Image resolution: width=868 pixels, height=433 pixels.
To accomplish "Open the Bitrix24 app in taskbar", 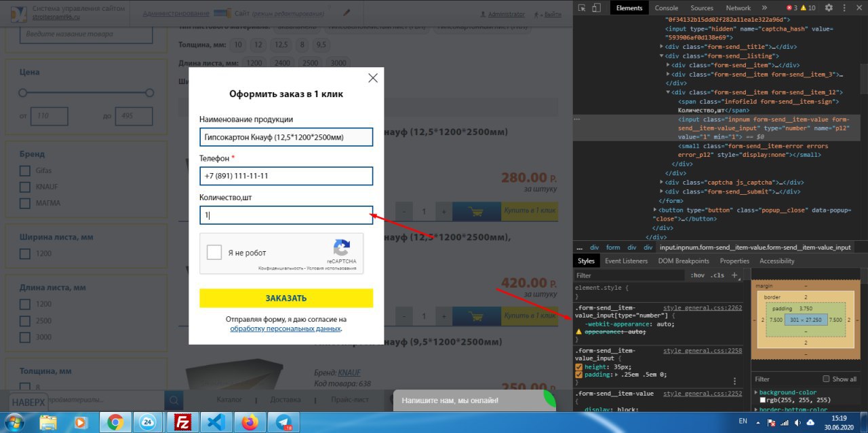I will click(149, 422).
